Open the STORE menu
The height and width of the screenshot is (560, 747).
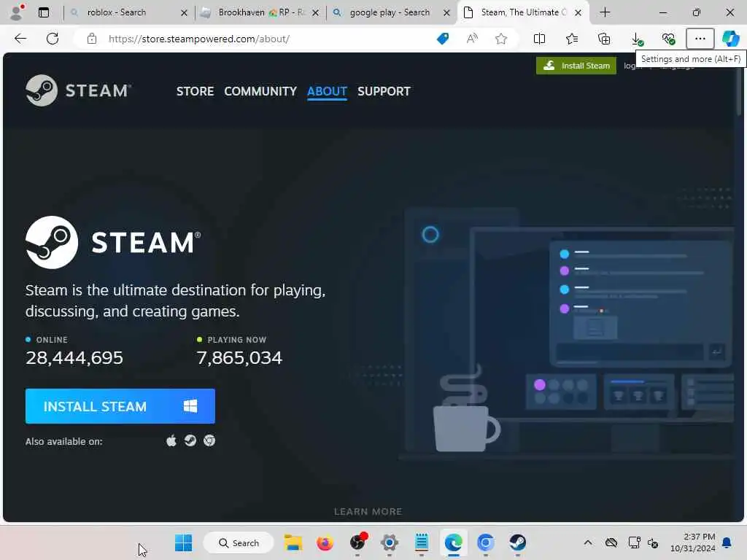pos(195,91)
